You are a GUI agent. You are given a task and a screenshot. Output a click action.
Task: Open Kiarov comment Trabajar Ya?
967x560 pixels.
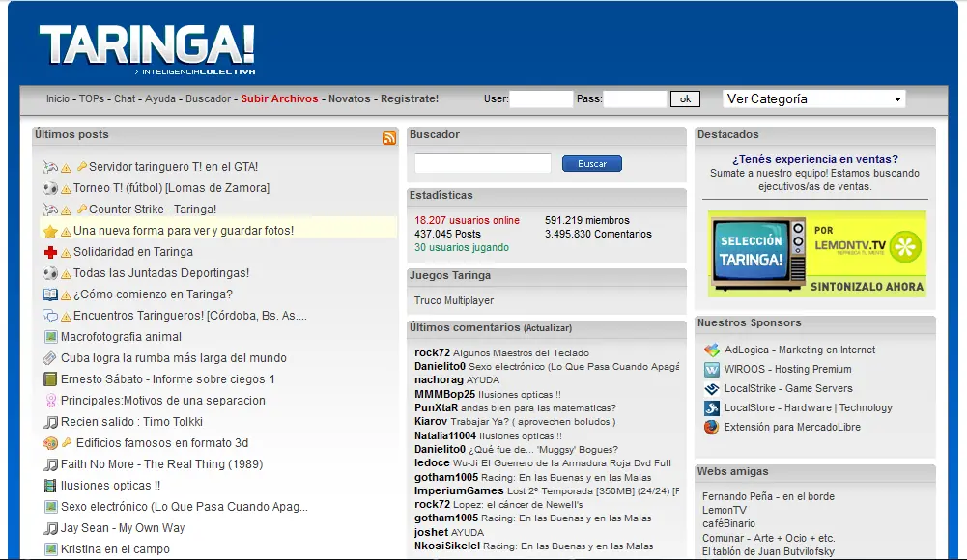[533, 421]
